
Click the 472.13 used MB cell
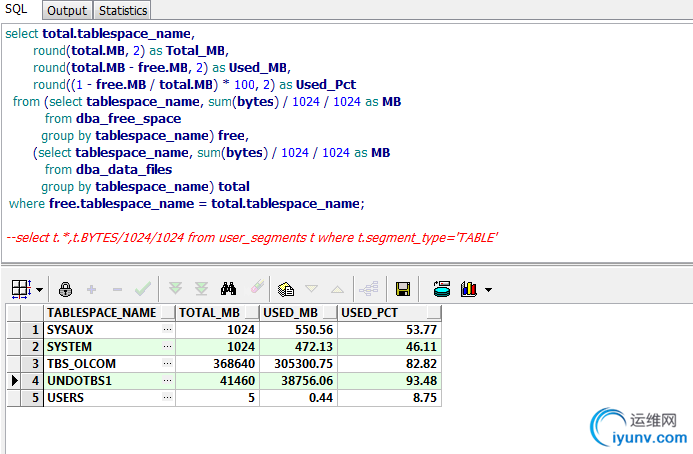point(298,347)
